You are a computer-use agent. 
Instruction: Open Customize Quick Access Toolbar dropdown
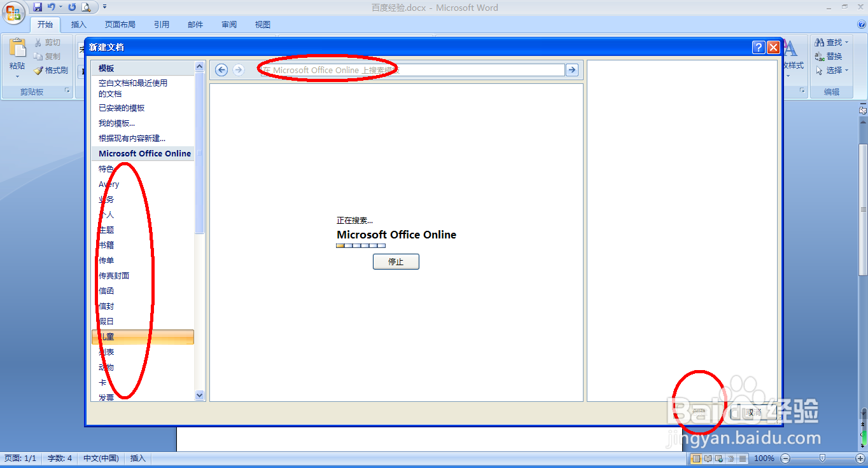click(104, 7)
